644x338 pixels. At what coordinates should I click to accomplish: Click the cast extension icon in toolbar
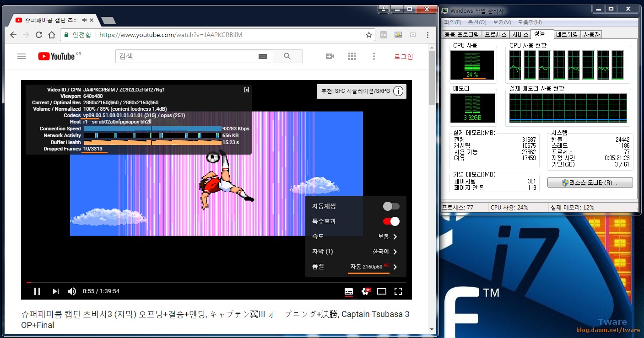(413, 35)
